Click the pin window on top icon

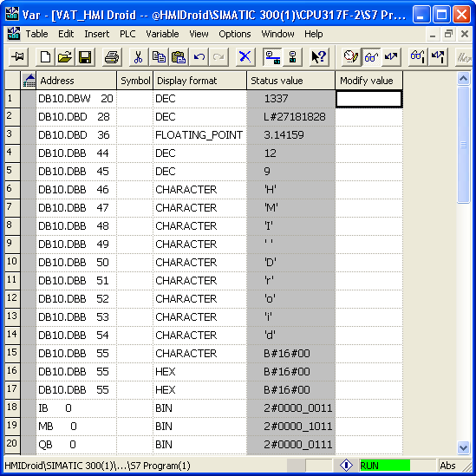[x=18, y=56]
